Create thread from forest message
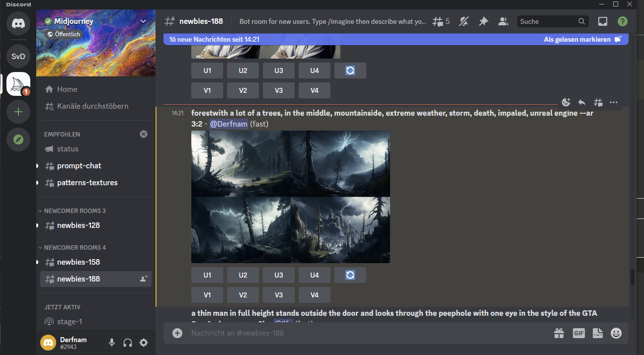Screen dimensions: 644x355 pyautogui.click(x=598, y=102)
